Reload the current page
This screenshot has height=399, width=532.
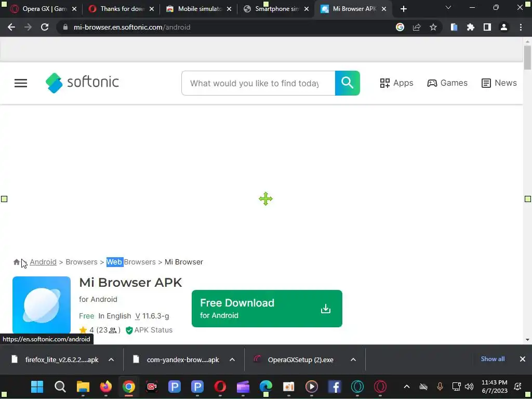[45, 27]
